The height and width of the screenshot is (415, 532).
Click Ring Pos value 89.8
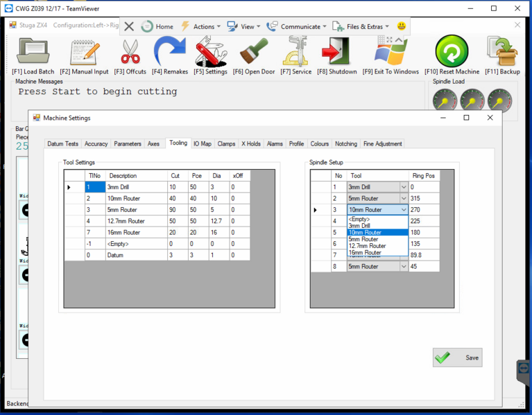coord(424,255)
